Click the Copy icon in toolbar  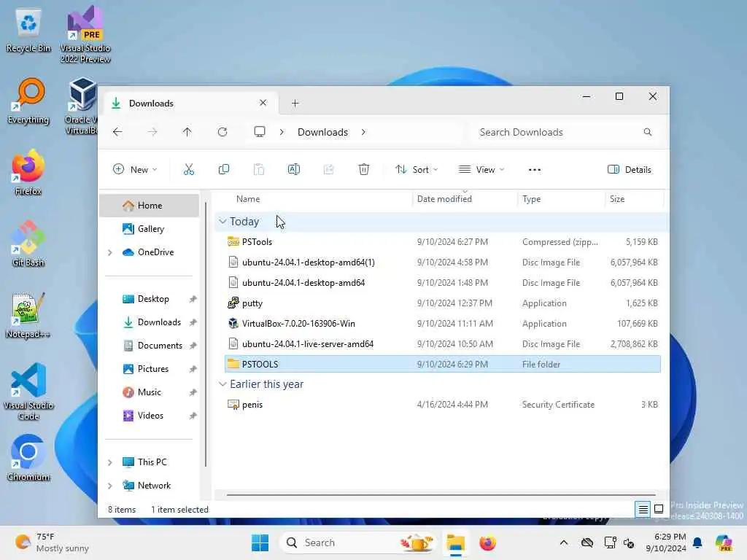point(223,169)
